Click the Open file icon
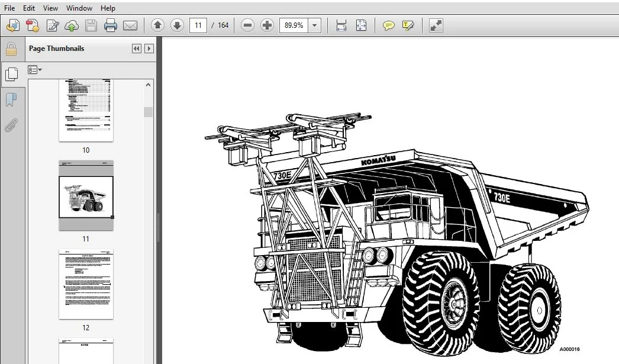Image resolution: width=619 pixels, height=364 pixels. pyautogui.click(x=12, y=25)
